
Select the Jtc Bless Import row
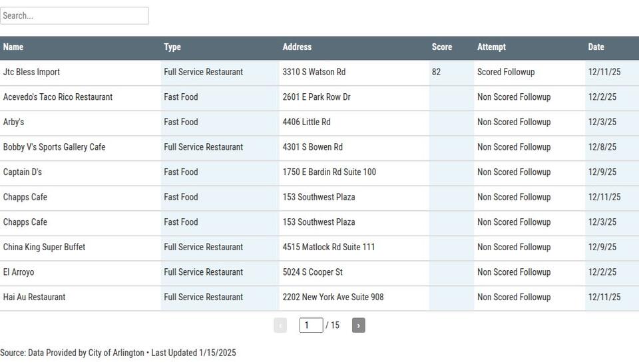31,72
